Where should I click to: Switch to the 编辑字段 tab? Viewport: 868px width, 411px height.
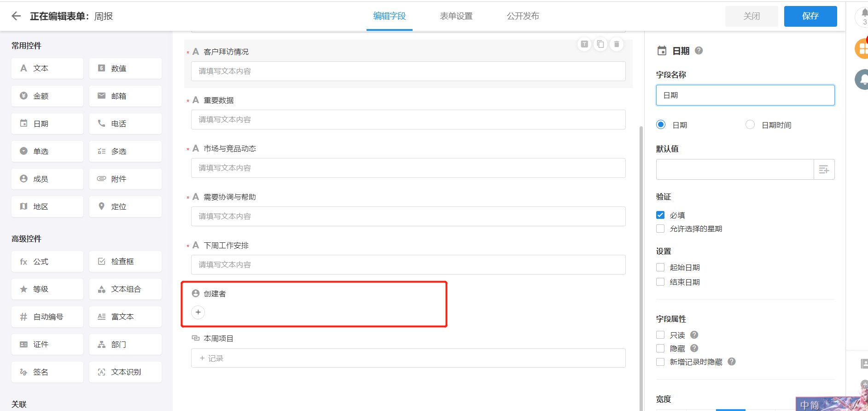(x=390, y=16)
